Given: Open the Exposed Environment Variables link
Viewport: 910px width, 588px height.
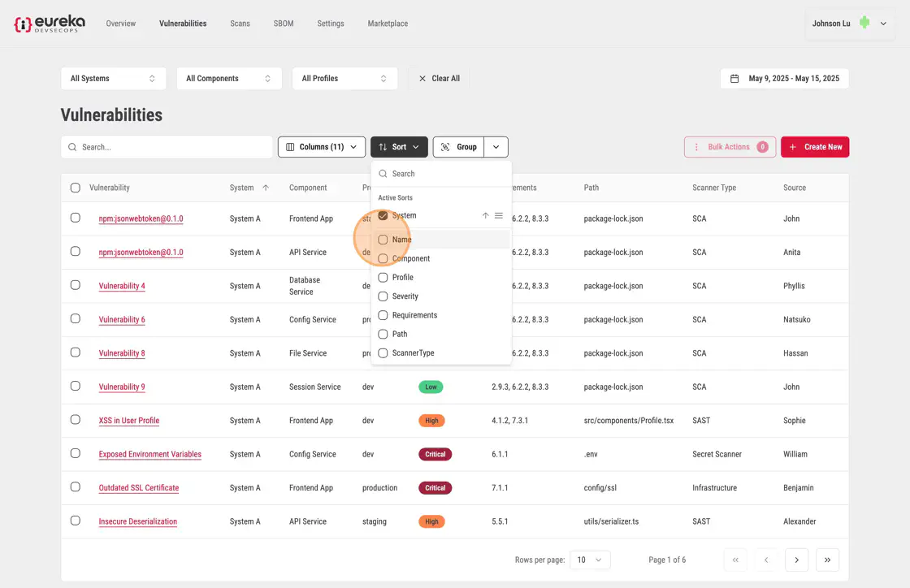Looking at the screenshot, I should click(149, 454).
